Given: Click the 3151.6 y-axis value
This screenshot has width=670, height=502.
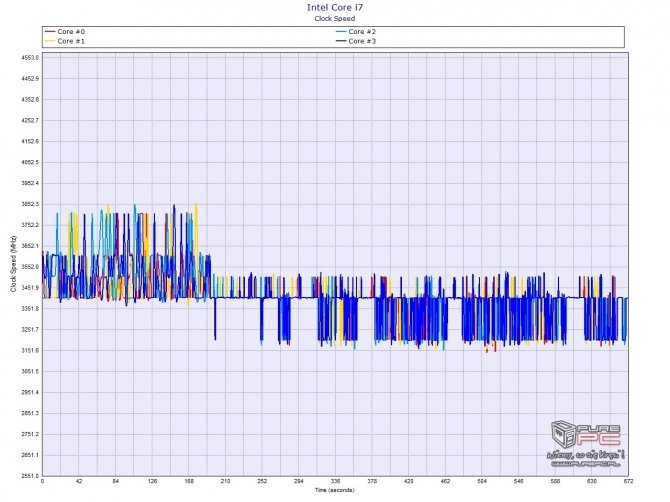Looking at the screenshot, I should (30, 351).
